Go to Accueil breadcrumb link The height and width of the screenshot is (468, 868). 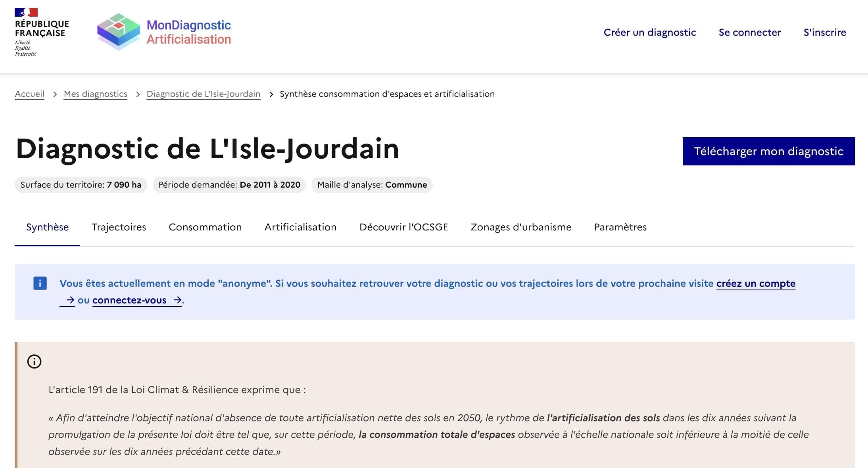point(29,94)
